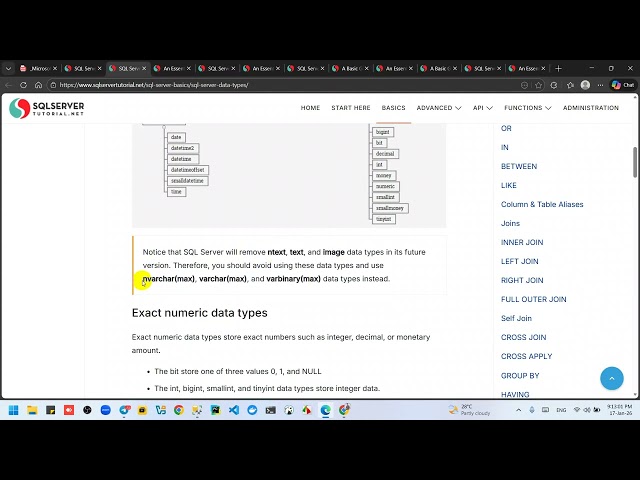
Task: Open Visual Studio Code from taskbar
Action: click(x=234, y=410)
